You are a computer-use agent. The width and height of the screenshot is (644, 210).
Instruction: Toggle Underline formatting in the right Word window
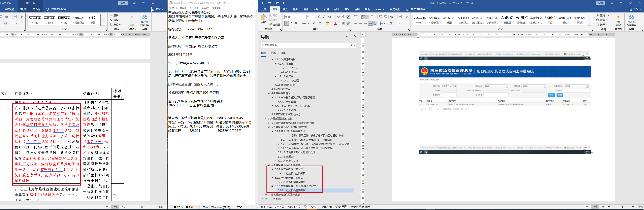(296, 23)
